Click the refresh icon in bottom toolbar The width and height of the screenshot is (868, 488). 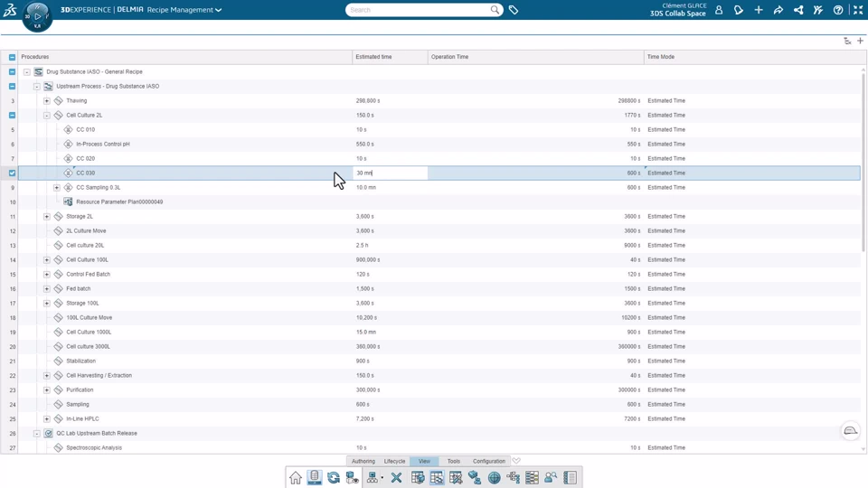point(334,477)
